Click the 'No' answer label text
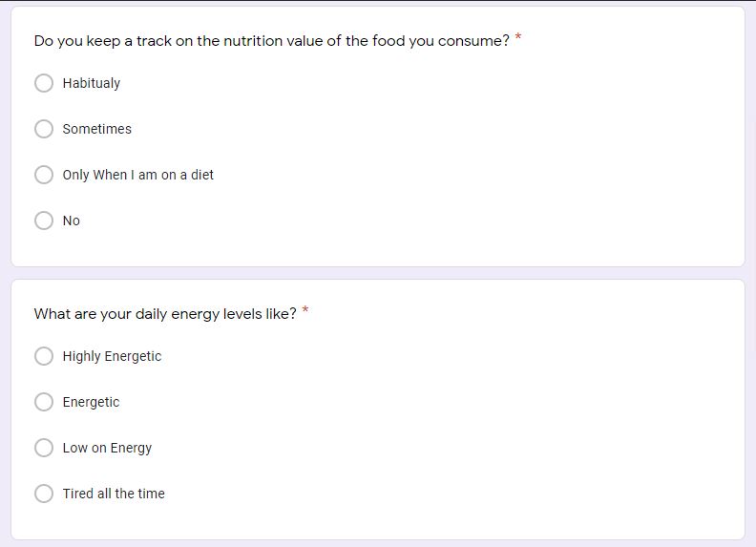 [x=72, y=221]
